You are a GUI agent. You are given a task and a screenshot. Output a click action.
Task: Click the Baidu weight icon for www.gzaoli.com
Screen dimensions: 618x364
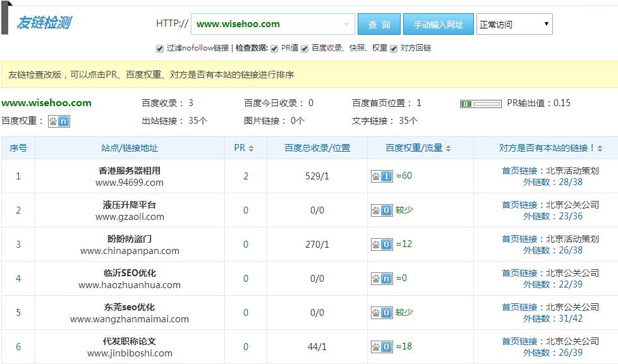pos(385,211)
